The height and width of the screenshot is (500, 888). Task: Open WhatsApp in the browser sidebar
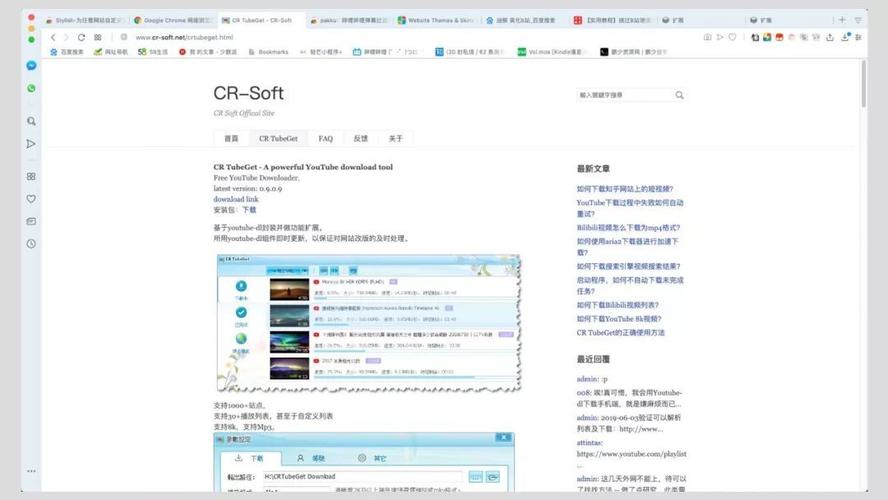pyautogui.click(x=31, y=88)
